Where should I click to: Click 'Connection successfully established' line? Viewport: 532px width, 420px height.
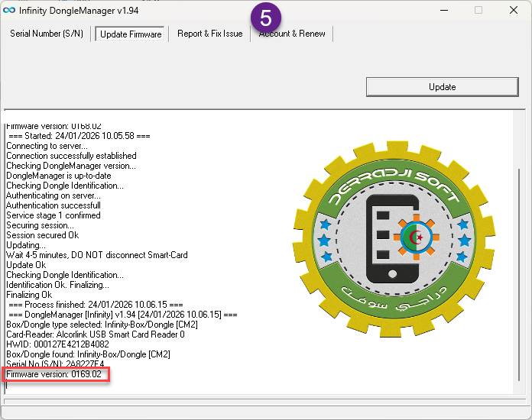point(71,156)
